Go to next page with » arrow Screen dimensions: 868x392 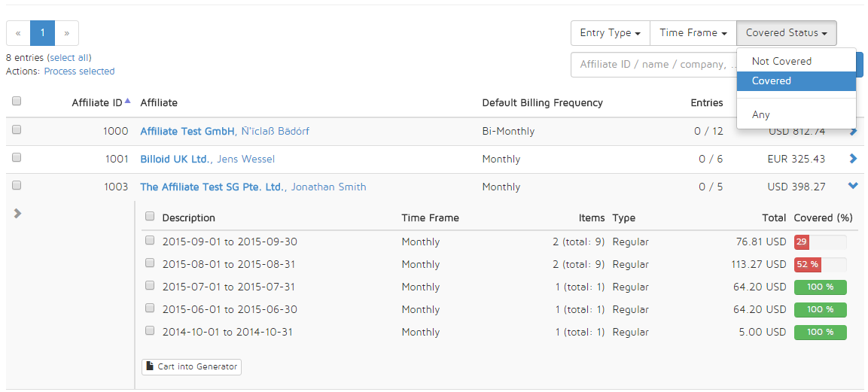click(66, 33)
